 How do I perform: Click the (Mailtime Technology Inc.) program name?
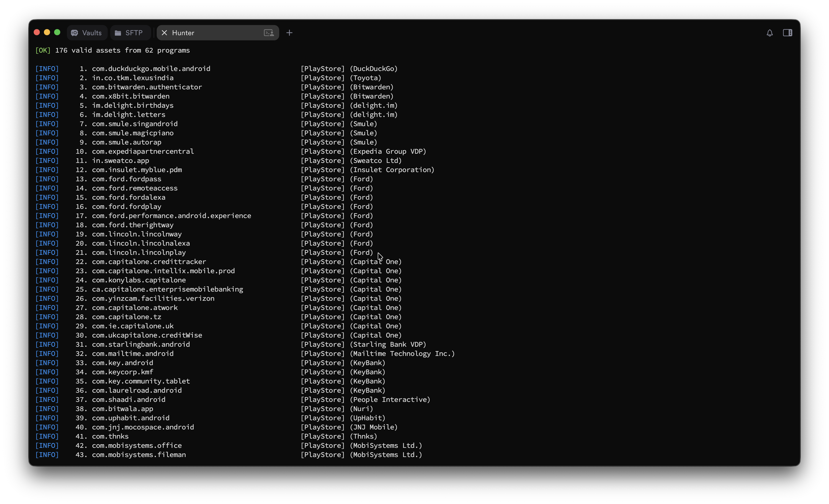(x=402, y=354)
